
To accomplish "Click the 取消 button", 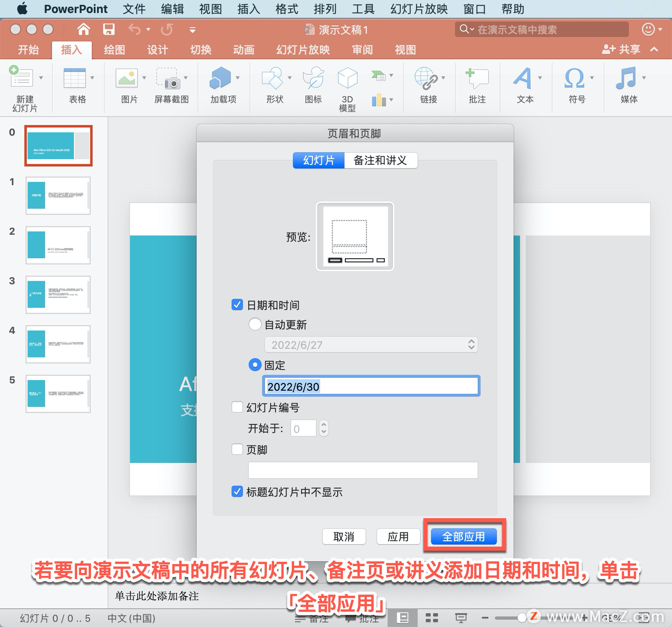I will [344, 536].
